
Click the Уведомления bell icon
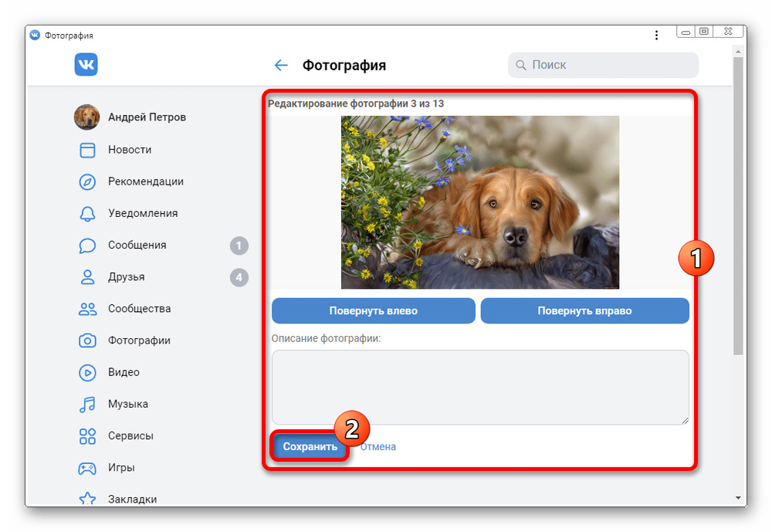pyautogui.click(x=87, y=214)
